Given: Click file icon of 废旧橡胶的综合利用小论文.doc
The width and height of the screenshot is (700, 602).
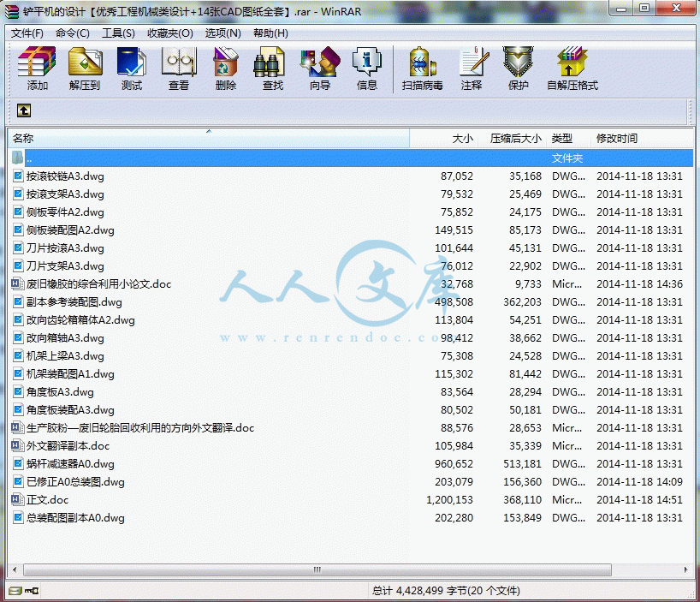Looking at the screenshot, I should tap(17, 283).
